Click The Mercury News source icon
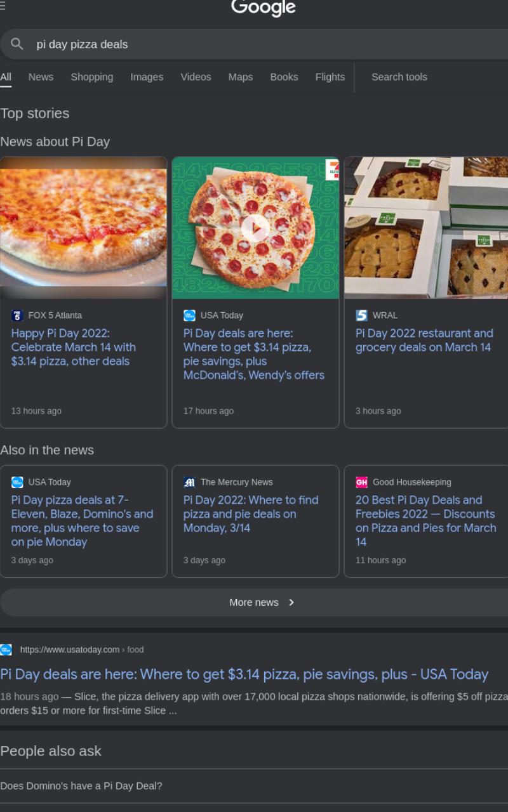 (189, 482)
